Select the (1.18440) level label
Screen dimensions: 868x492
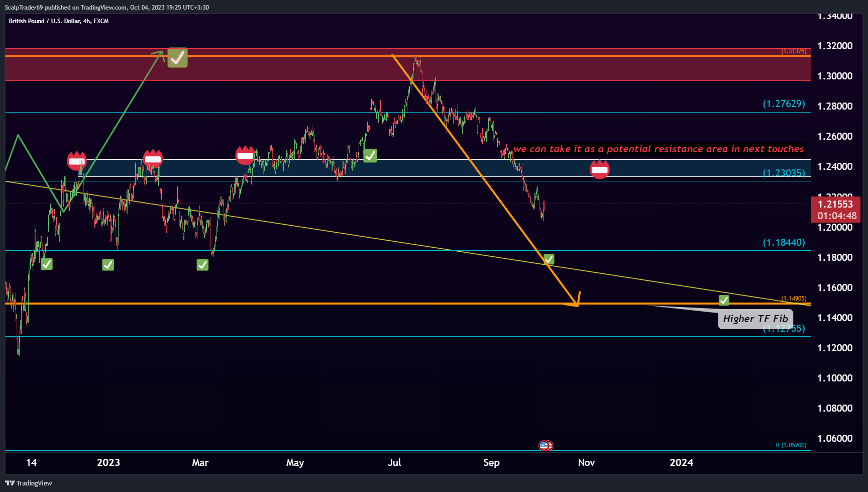click(x=784, y=242)
